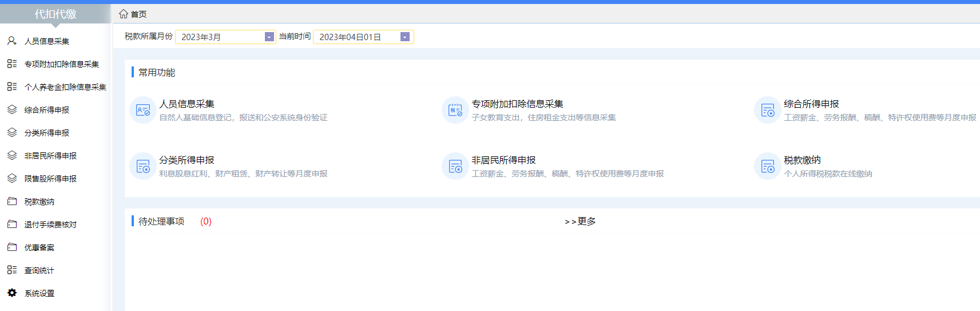Click the 代扣代缴 header in the sidebar

55,14
